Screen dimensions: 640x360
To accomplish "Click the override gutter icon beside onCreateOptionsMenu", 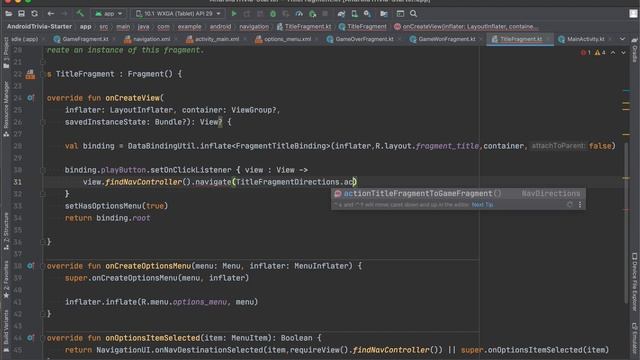I will [31, 266].
